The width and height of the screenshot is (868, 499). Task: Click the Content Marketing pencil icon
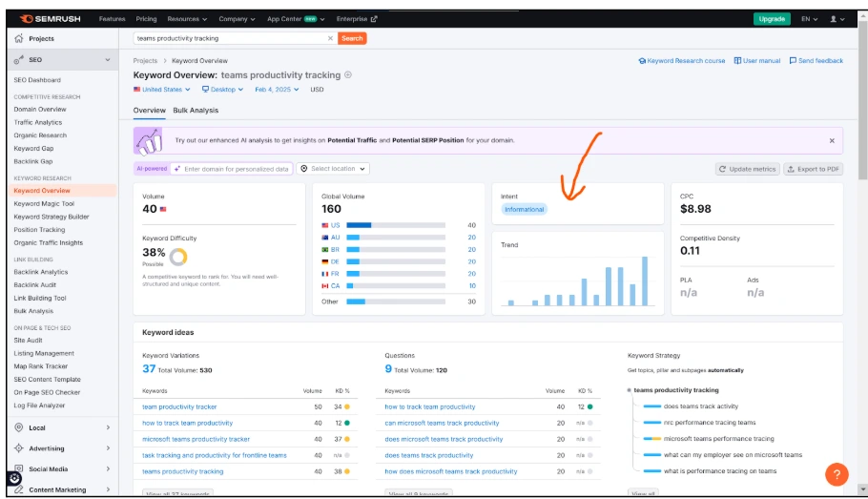(19, 489)
